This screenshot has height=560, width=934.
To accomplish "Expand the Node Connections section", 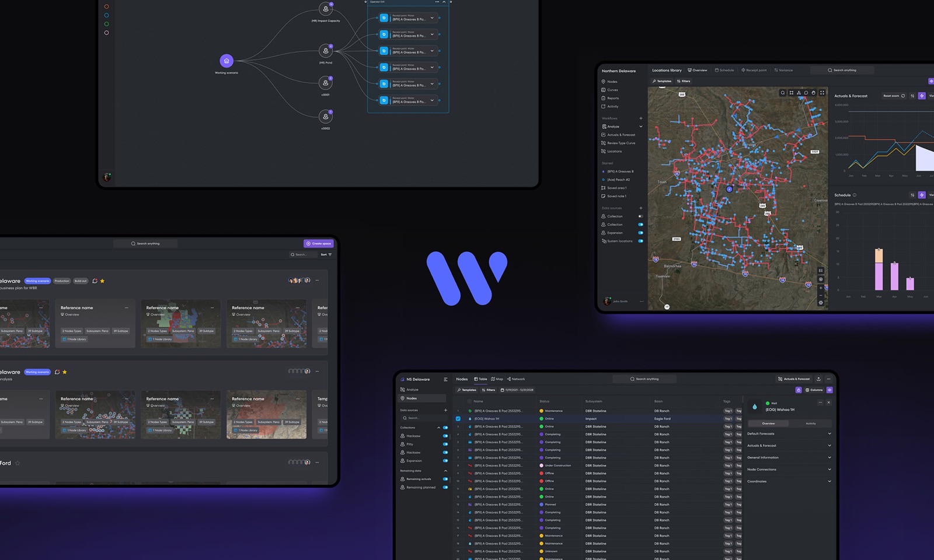I will pyautogui.click(x=789, y=470).
